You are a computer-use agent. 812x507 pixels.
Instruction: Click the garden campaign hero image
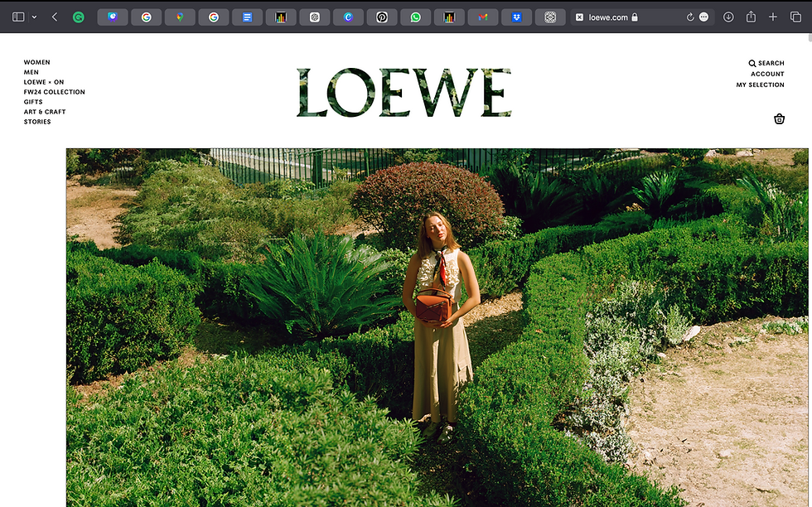coord(437,327)
